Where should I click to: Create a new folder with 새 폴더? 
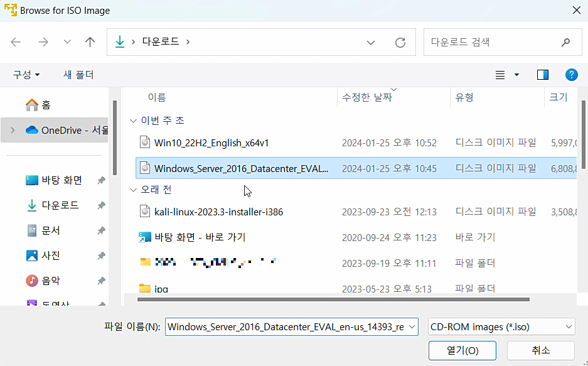pos(78,75)
